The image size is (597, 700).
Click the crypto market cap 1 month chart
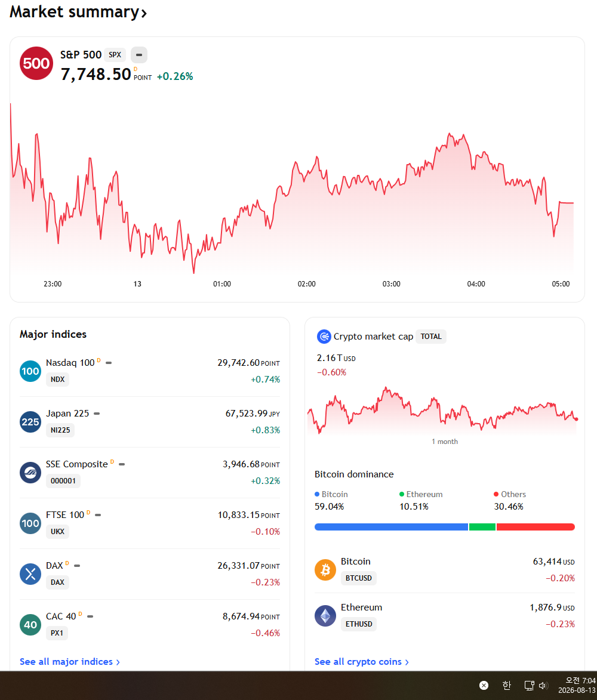(442, 411)
